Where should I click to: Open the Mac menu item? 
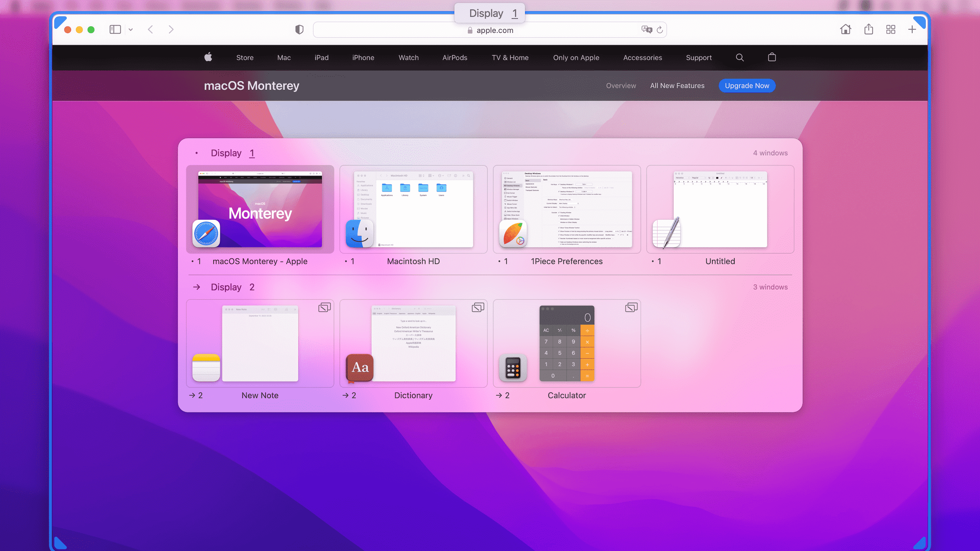click(284, 58)
